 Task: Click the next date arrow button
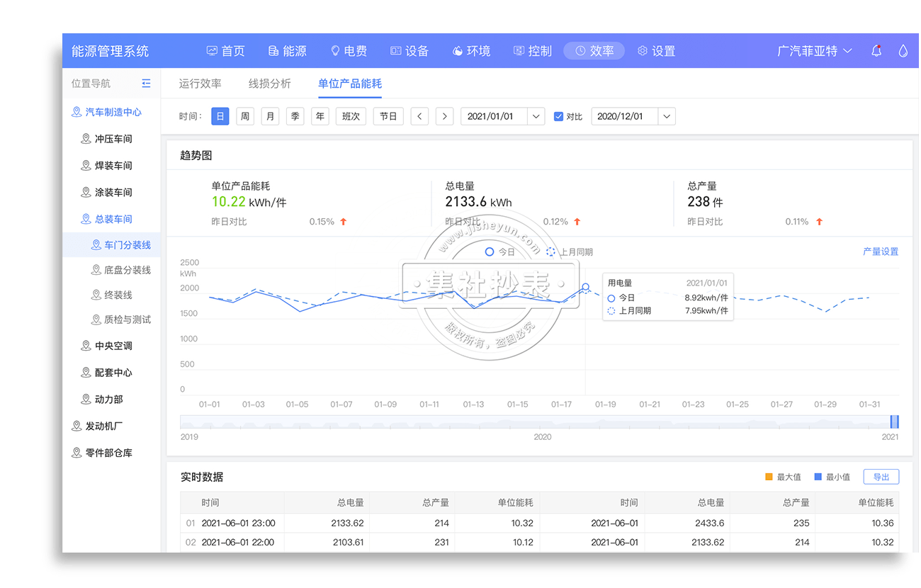coord(444,116)
